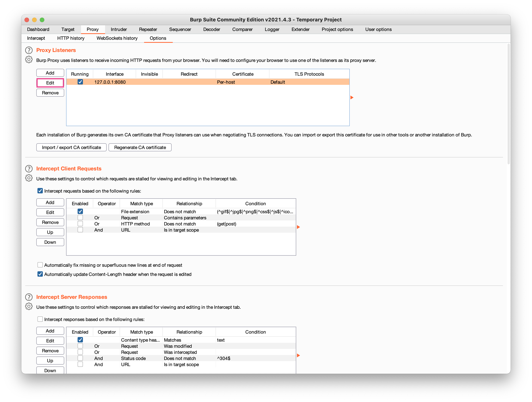
Task: Open settings gear for Intercept Client Requests
Action: point(29,178)
